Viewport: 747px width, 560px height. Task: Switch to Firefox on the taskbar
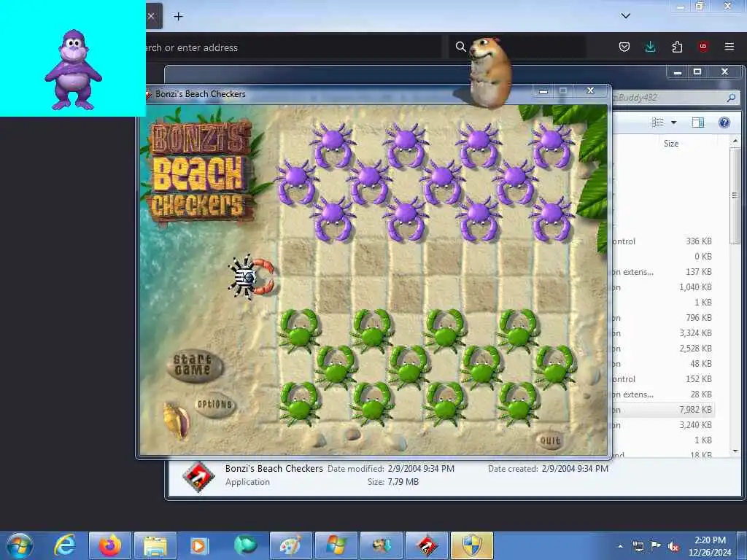click(110, 545)
